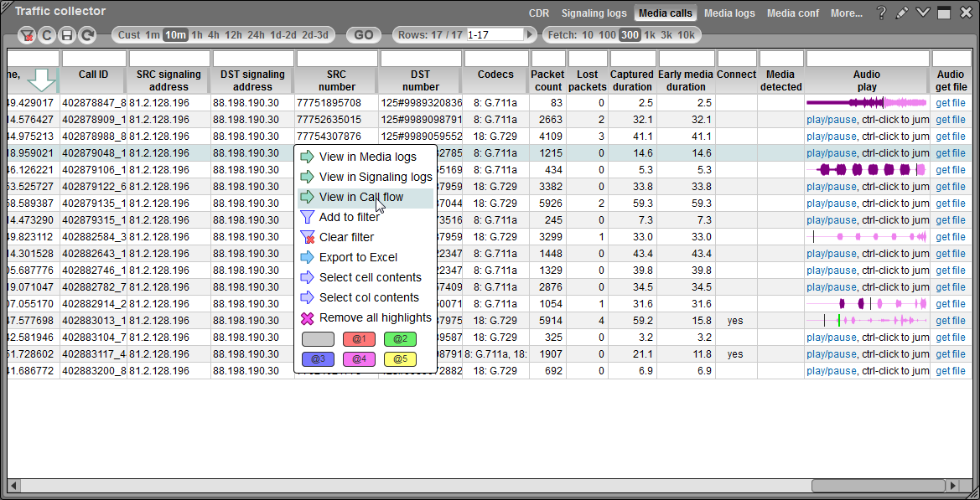Image resolution: width=980 pixels, height=500 pixels.
Task: Click the save-to-disk icon in the toolbar
Action: (x=67, y=34)
